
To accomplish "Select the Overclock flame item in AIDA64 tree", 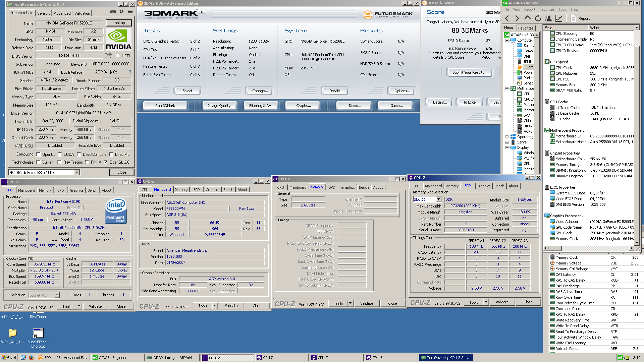I will [x=526, y=67].
